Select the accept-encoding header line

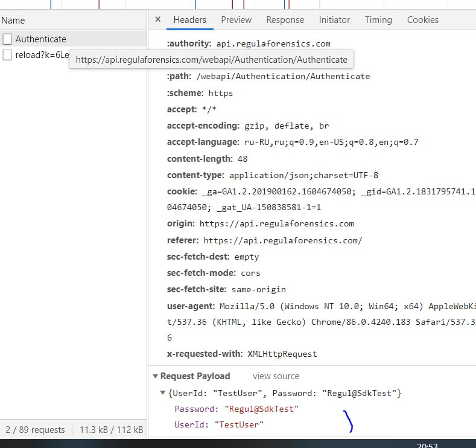(x=248, y=126)
